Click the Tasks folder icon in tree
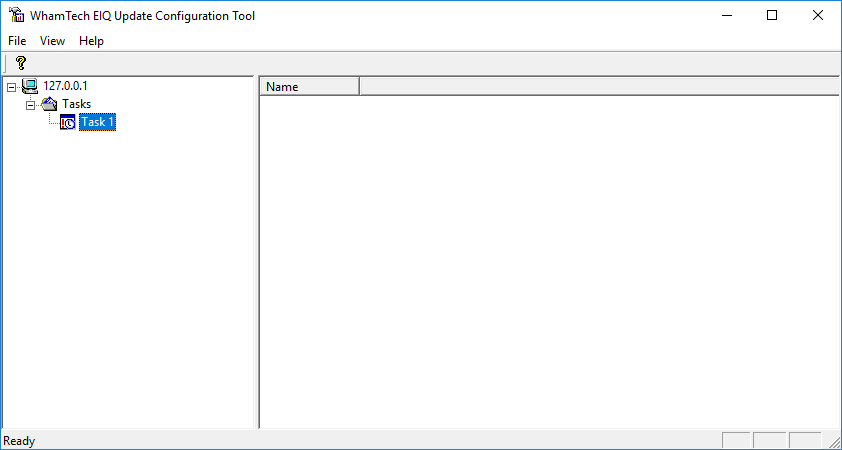Image resolution: width=842 pixels, height=450 pixels. click(49, 104)
